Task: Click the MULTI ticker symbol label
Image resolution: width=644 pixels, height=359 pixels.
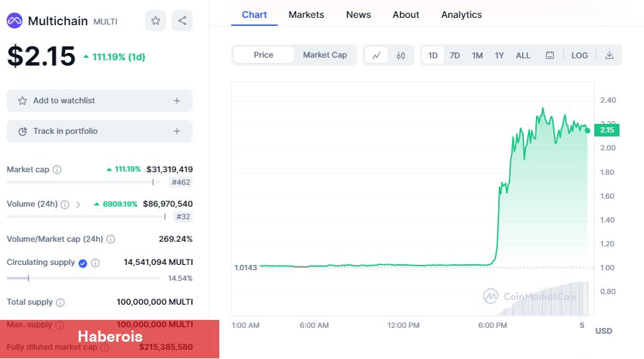Action: coord(105,22)
